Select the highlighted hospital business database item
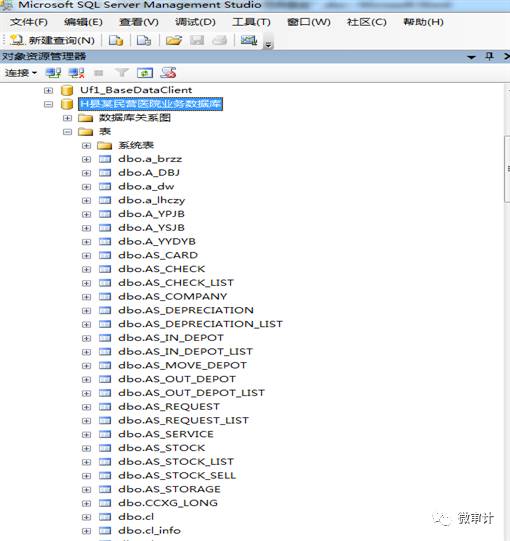Viewport: 510px width, 541px height. click(x=150, y=104)
